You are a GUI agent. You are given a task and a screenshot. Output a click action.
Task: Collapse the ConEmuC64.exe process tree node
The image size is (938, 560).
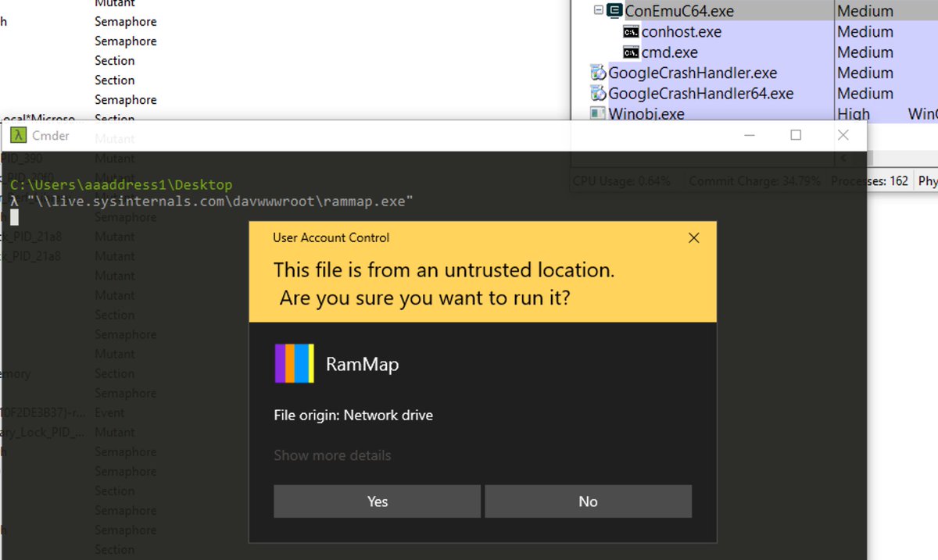coord(598,10)
